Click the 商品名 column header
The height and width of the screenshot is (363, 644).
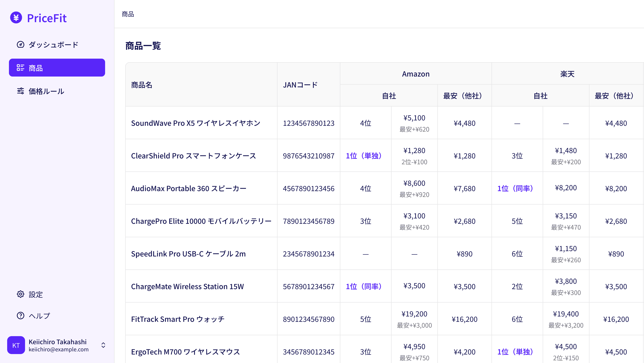tap(142, 85)
